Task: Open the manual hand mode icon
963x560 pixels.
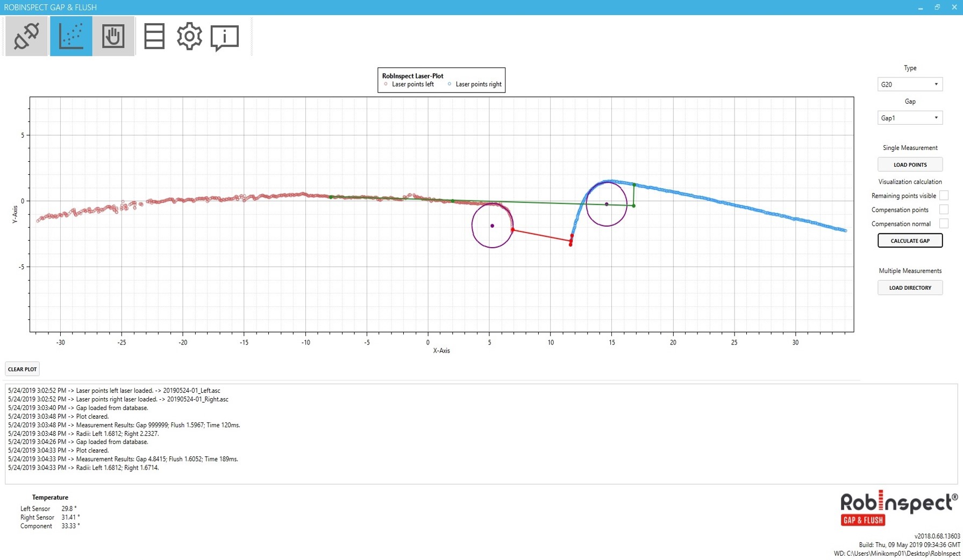Action: click(113, 36)
